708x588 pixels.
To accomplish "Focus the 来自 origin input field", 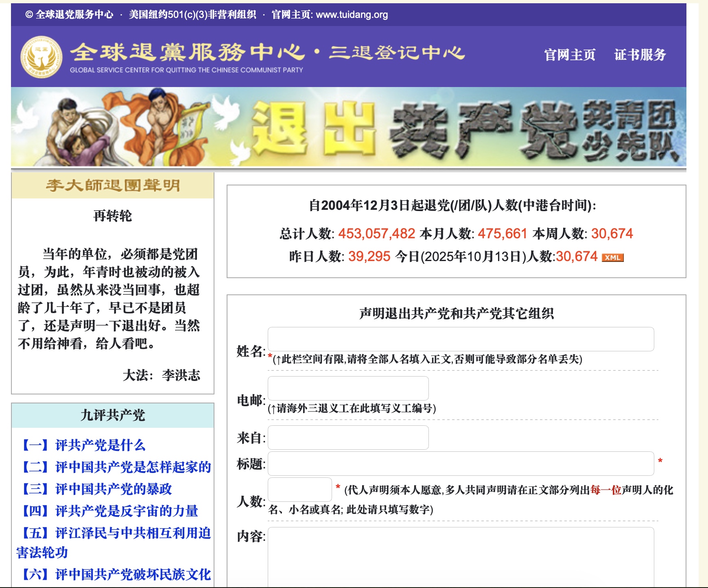I will pyautogui.click(x=348, y=438).
